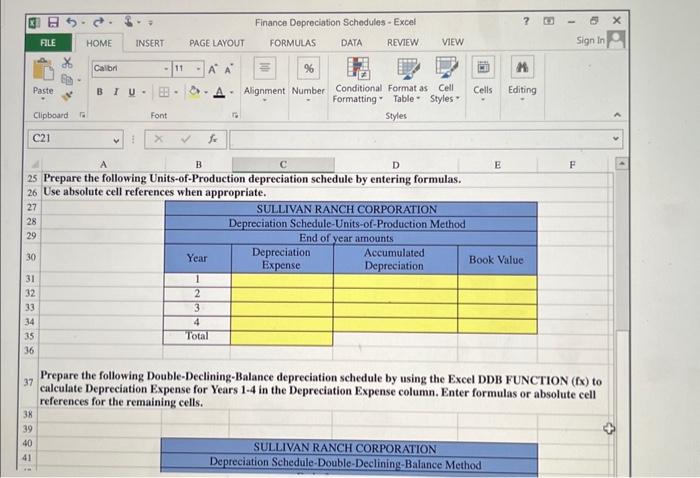Open the Underline style dropdown arrow
The height and width of the screenshot is (478, 700).
144,93
